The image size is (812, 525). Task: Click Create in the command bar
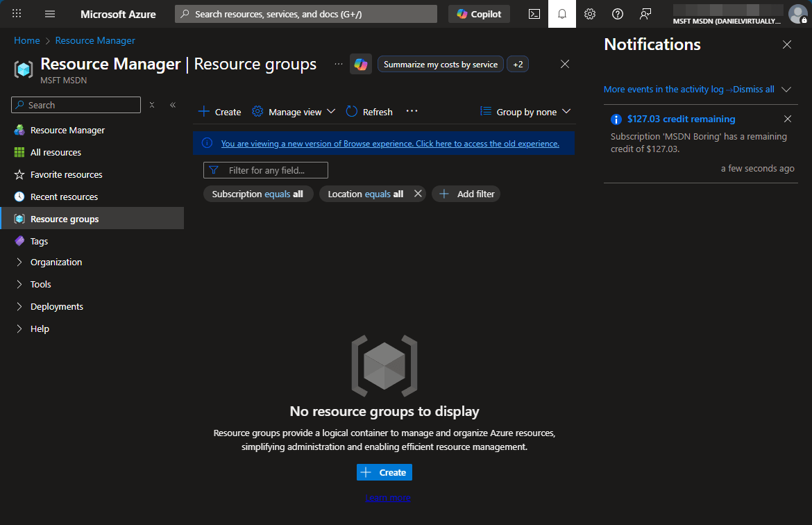[x=219, y=112]
